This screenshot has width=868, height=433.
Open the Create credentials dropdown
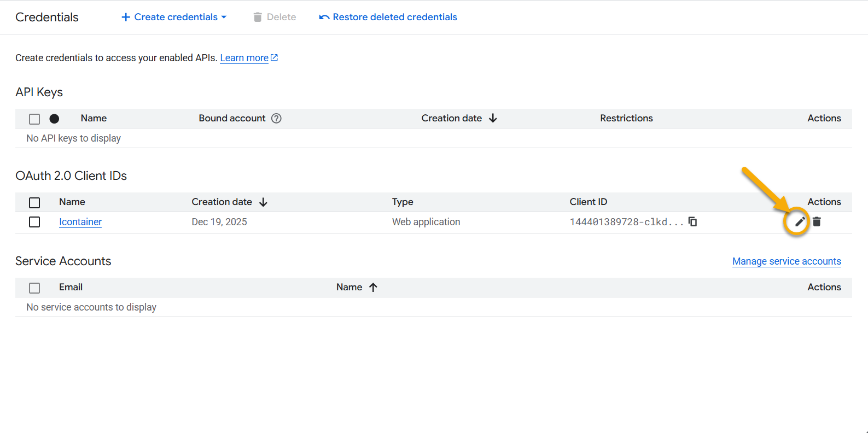(174, 17)
